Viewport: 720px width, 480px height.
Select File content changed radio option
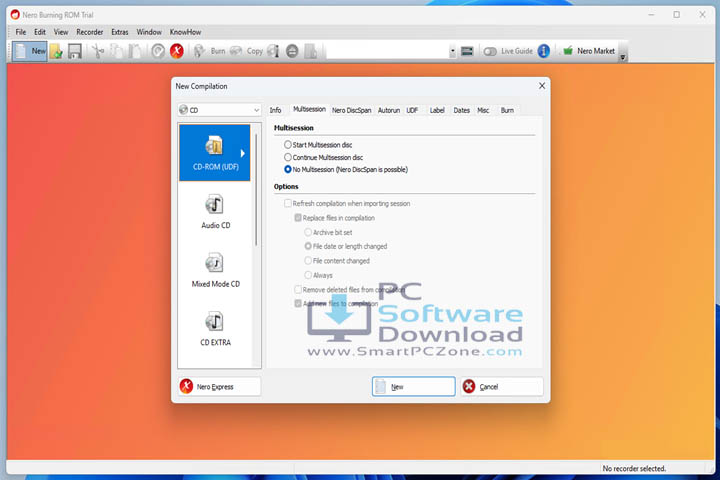pos(308,261)
